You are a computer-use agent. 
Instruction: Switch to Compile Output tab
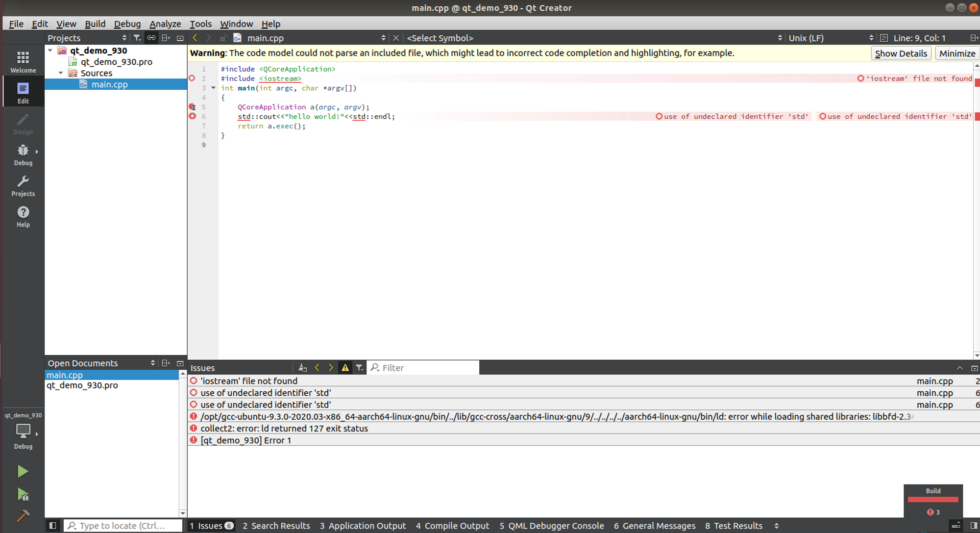click(452, 526)
